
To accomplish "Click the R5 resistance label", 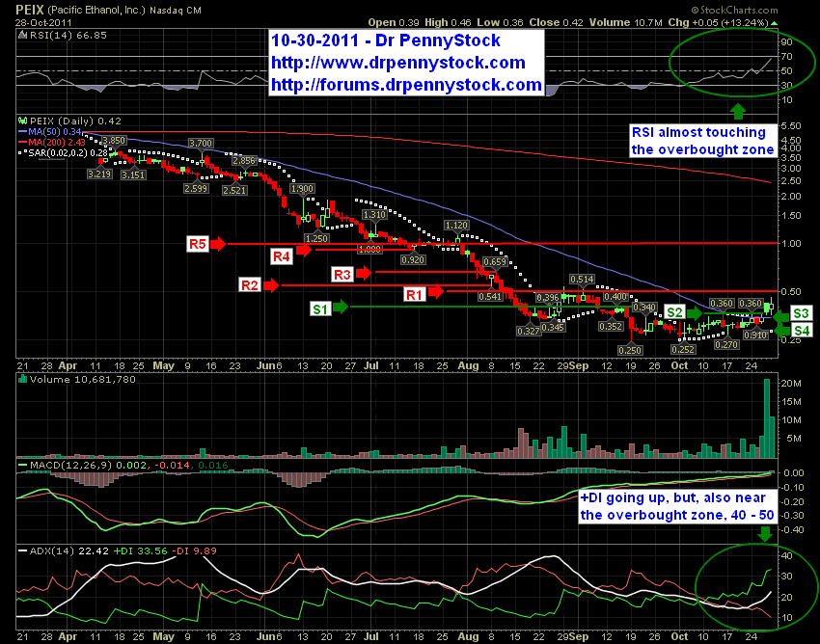I will pos(198,244).
